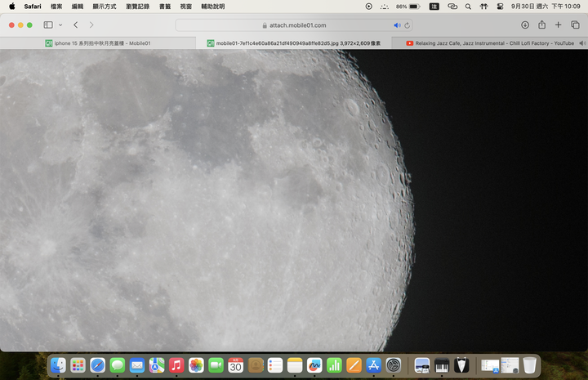
Task: Open Maps from the Dock
Action: (157, 365)
